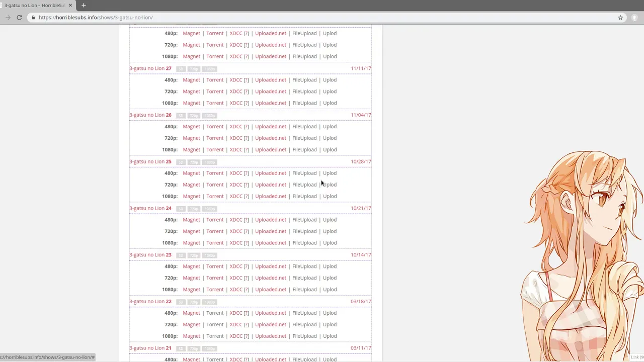The width and height of the screenshot is (644, 362).
Task: Open episode title 3-gatsu no Lion 22
Action: point(150,302)
